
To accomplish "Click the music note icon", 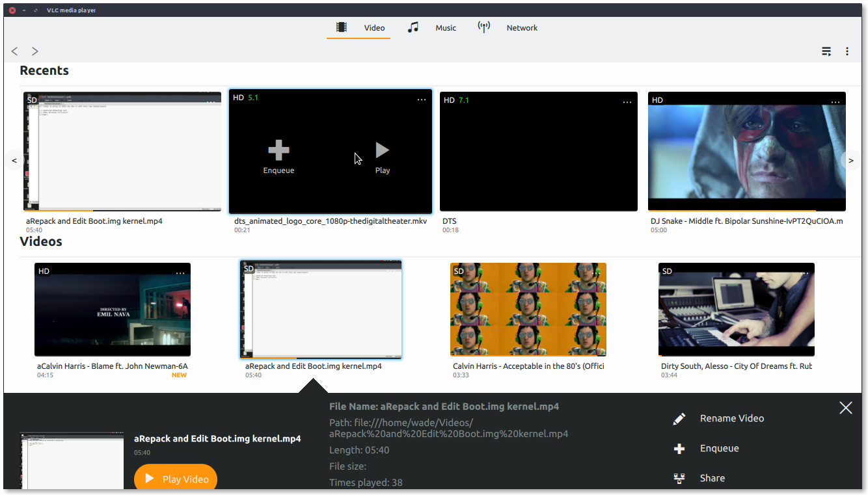I will (413, 27).
